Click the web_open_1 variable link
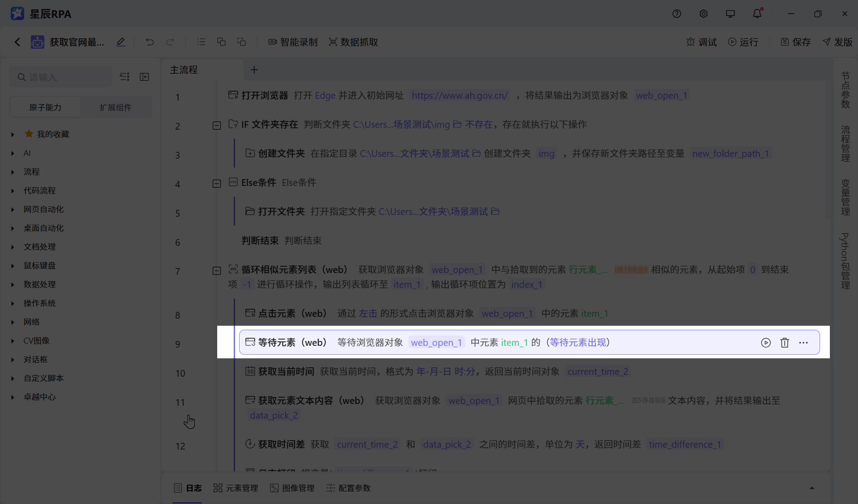 tap(662, 95)
